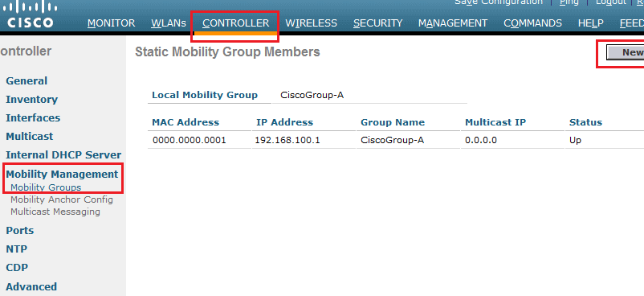Go to the SECURITY tab
The height and width of the screenshot is (296, 644).
tap(378, 23)
